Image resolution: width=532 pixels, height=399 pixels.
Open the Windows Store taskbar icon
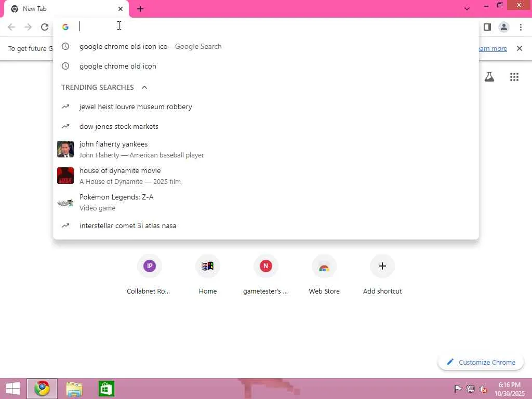point(106,389)
